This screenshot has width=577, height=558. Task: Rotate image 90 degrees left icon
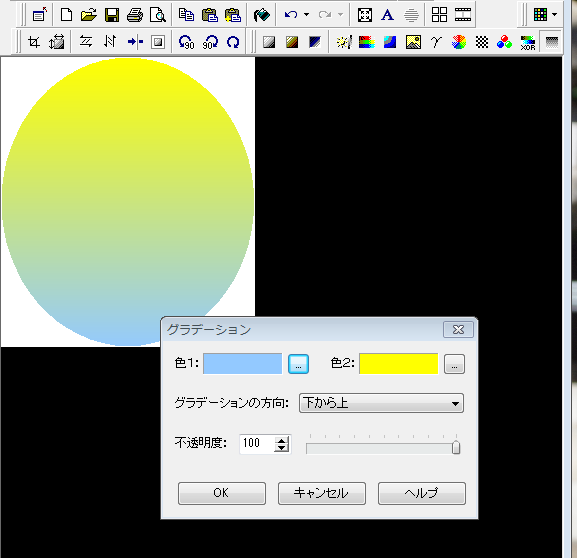[x=186, y=42]
